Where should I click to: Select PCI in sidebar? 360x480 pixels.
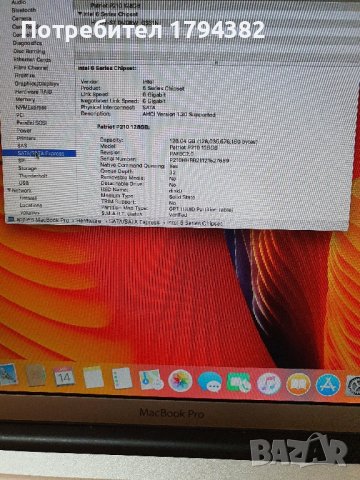click(x=20, y=115)
